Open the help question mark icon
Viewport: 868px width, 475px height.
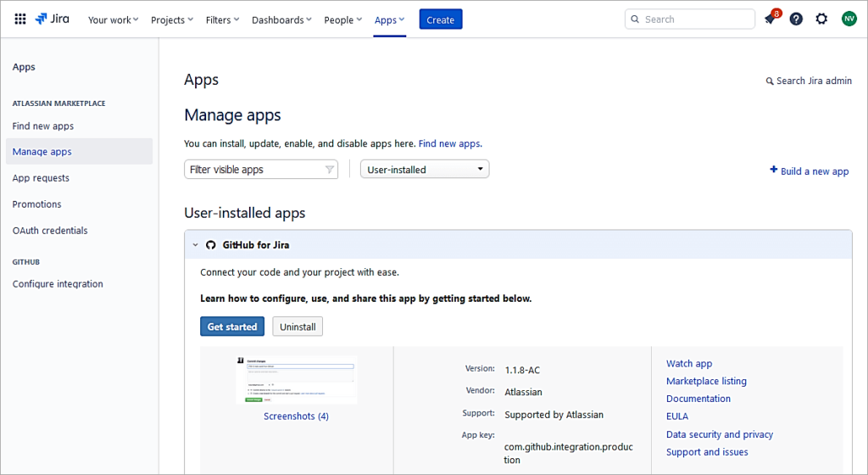pos(796,19)
